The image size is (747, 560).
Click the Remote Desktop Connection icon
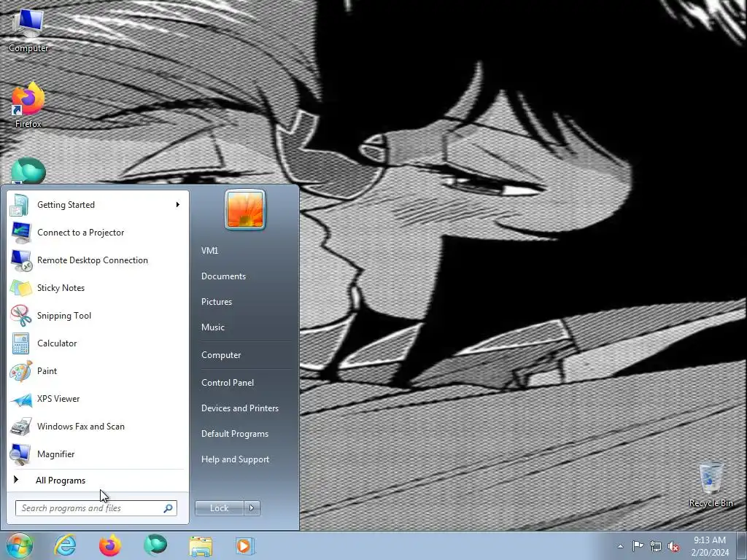point(21,260)
